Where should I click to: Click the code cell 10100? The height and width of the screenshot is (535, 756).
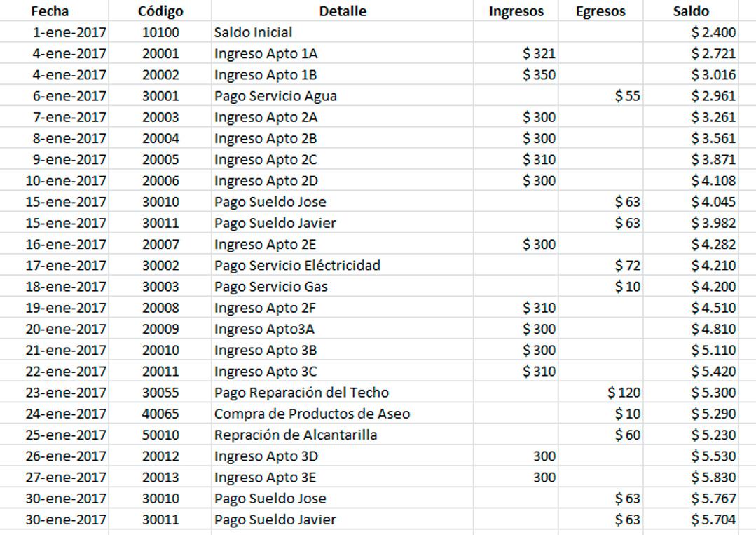(x=160, y=32)
